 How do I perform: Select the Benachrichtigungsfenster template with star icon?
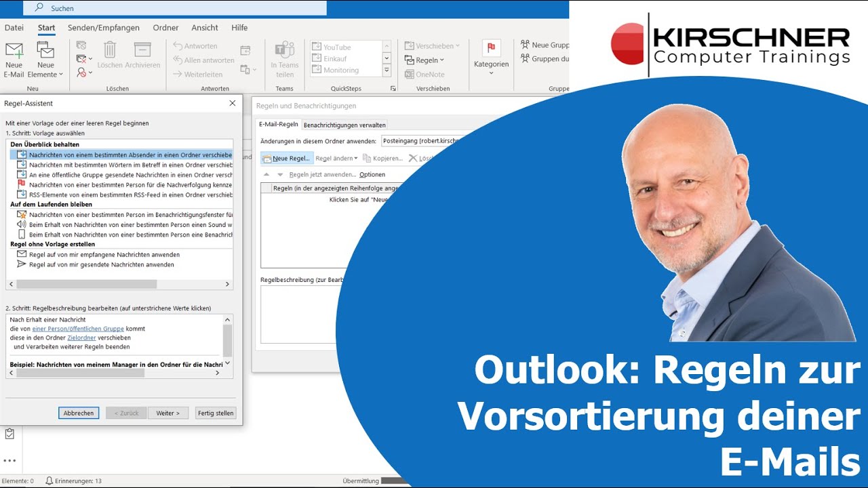pyautogui.click(x=122, y=214)
